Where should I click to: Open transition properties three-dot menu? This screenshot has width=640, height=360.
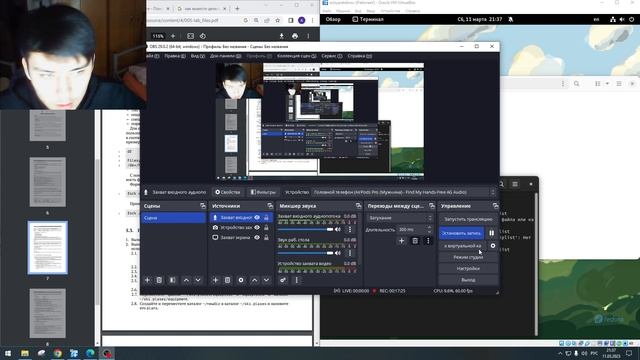[428, 241]
